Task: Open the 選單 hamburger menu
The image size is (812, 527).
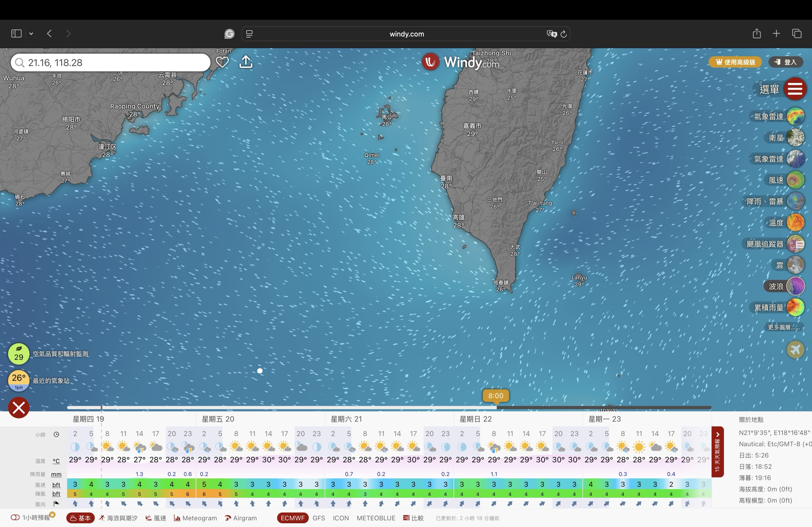Action: point(795,89)
